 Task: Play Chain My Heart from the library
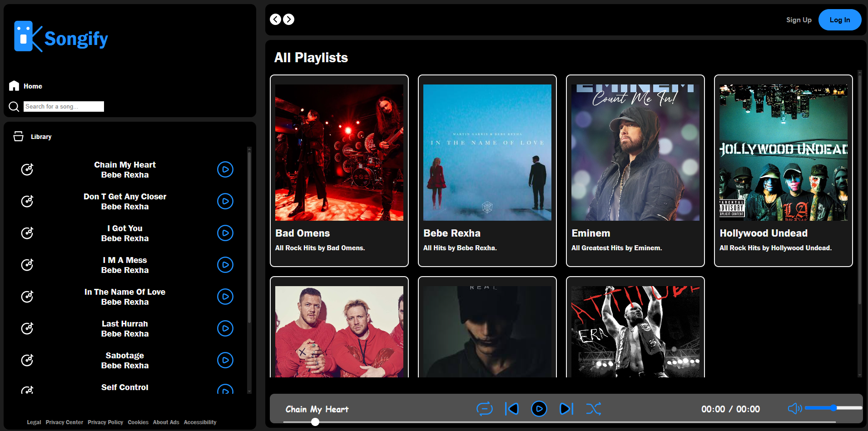pos(225,169)
